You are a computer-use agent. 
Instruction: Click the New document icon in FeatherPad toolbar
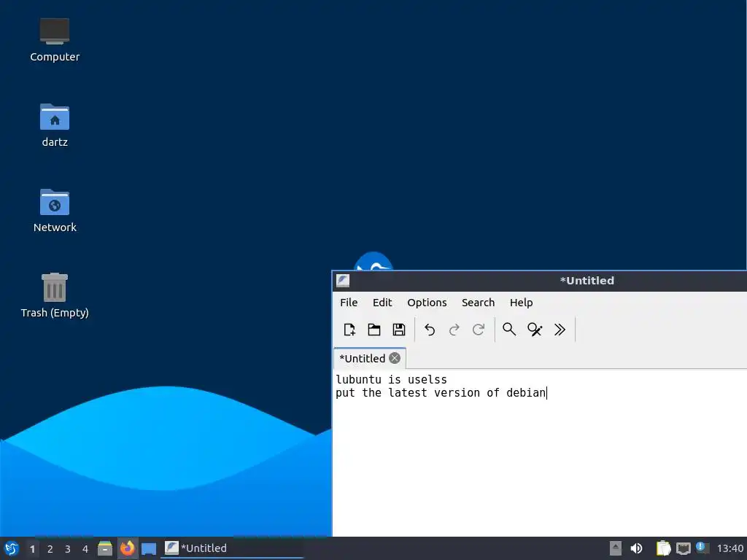pos(349,330)
